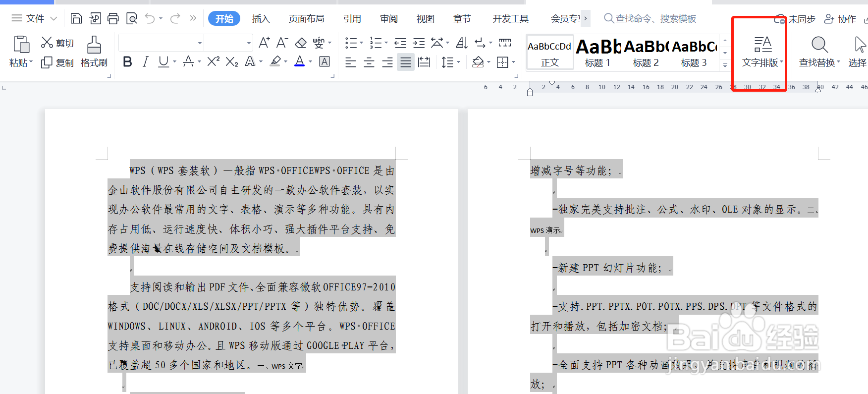868x394 pixels.
Task: Increase font size with A+ icon
Action: coord(264,43)
